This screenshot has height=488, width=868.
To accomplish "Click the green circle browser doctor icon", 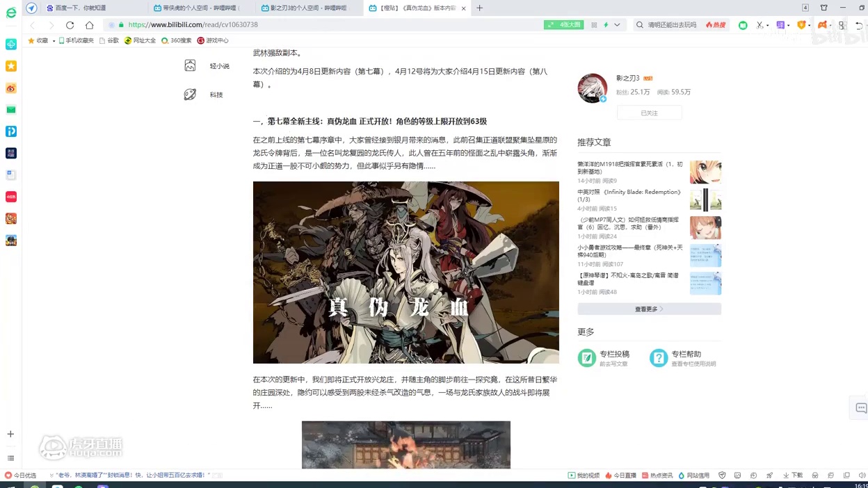I will click(743, 25).
